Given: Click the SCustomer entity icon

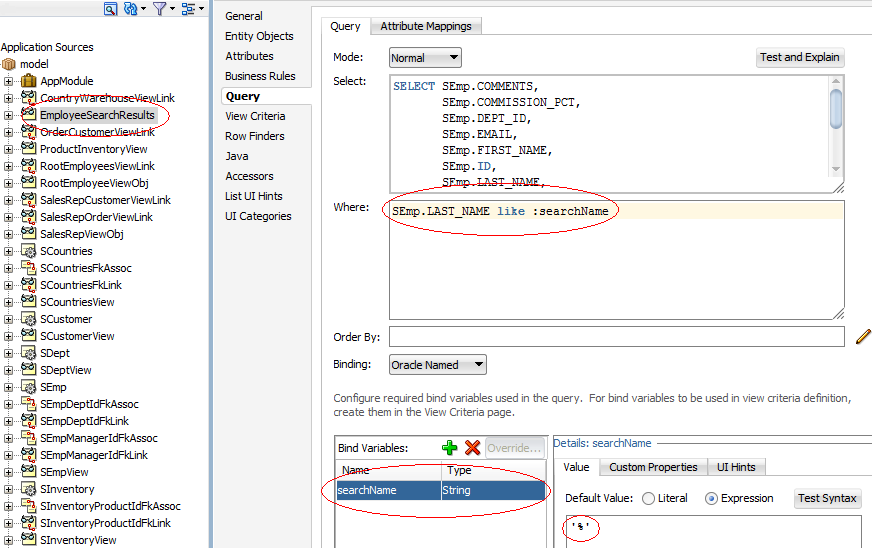Looking at the screenshot, I should [x=28, y=319].
